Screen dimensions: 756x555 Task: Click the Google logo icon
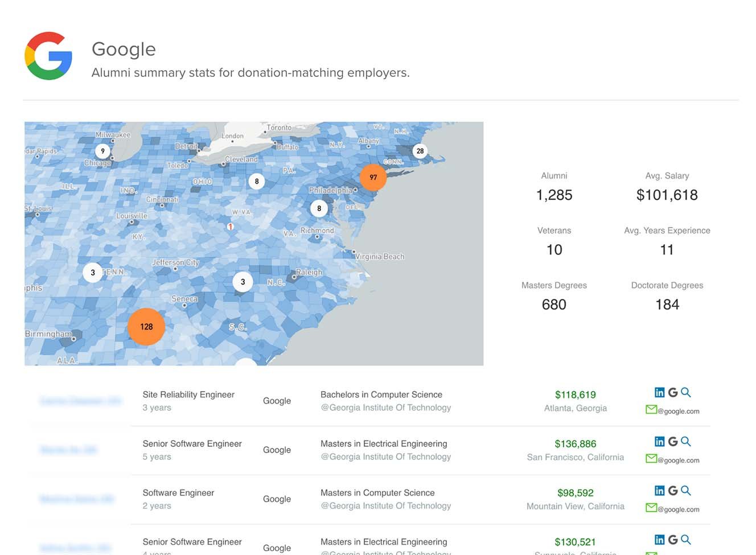48,56
